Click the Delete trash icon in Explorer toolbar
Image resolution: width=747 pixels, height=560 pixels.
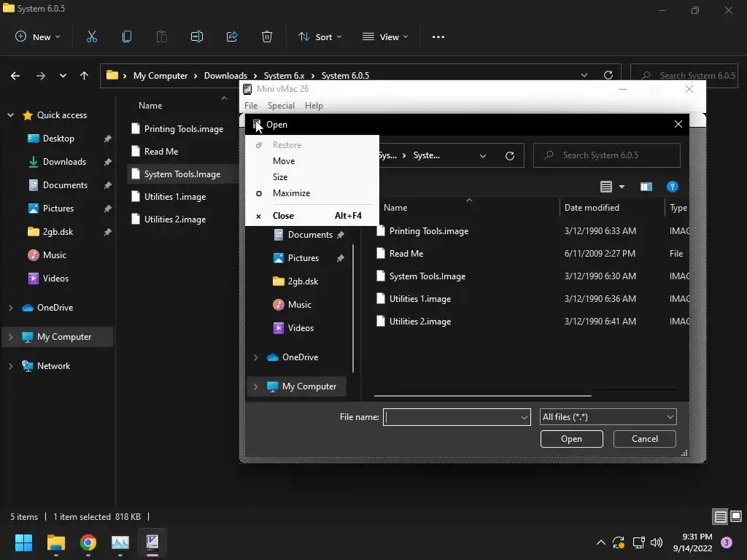267,36
